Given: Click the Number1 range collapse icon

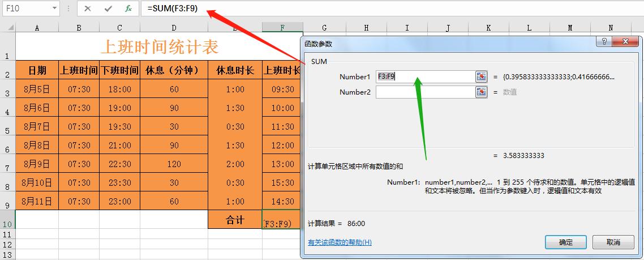Looking at the screenshot, I should coord(481,77).
